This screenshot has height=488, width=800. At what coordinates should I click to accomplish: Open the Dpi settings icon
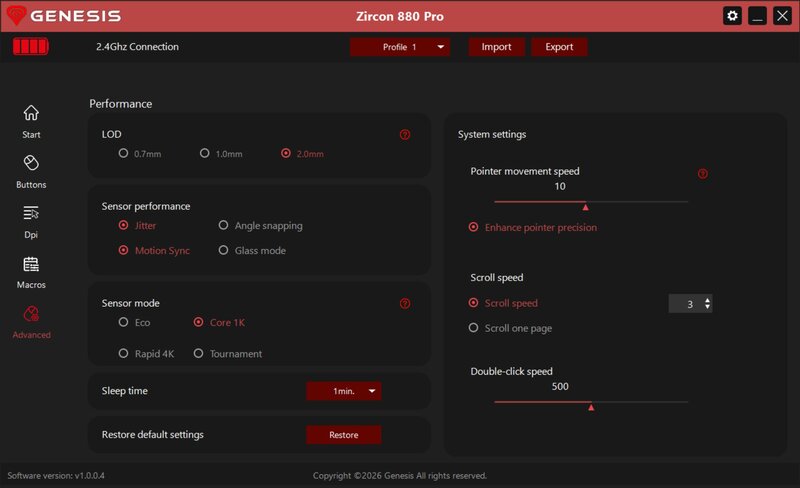pyautogui.click(x=31, y=213)
